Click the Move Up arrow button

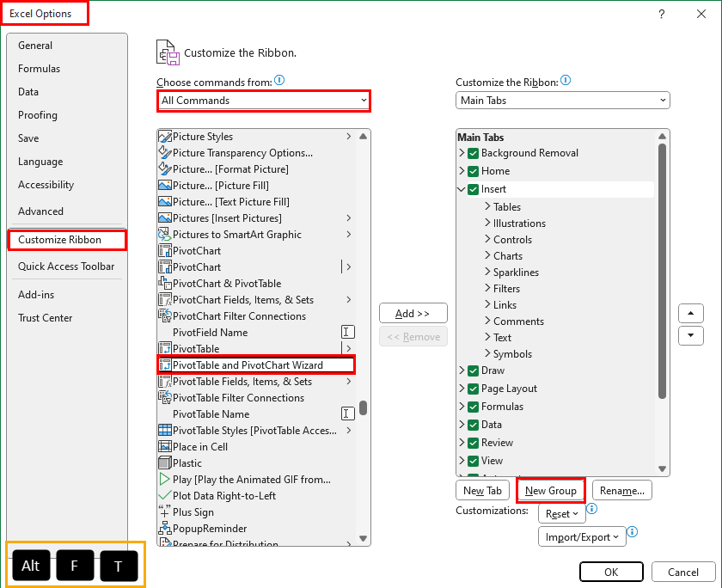tap(691, 314)
